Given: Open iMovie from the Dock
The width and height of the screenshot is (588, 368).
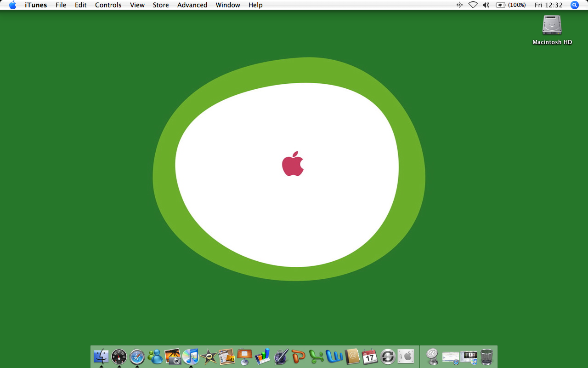Looking at the screenshot, I should click(x=209, y=356).
